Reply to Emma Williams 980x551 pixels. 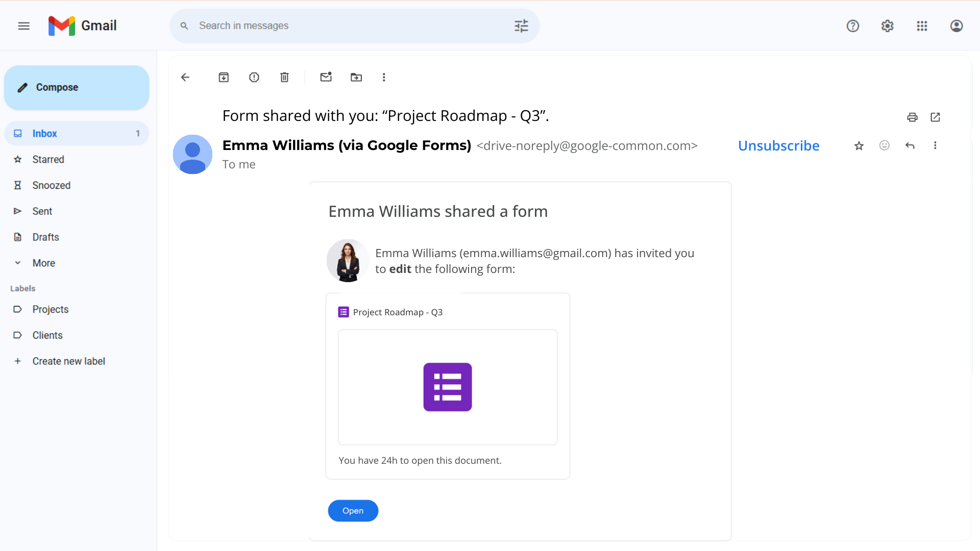coord(910,145)
